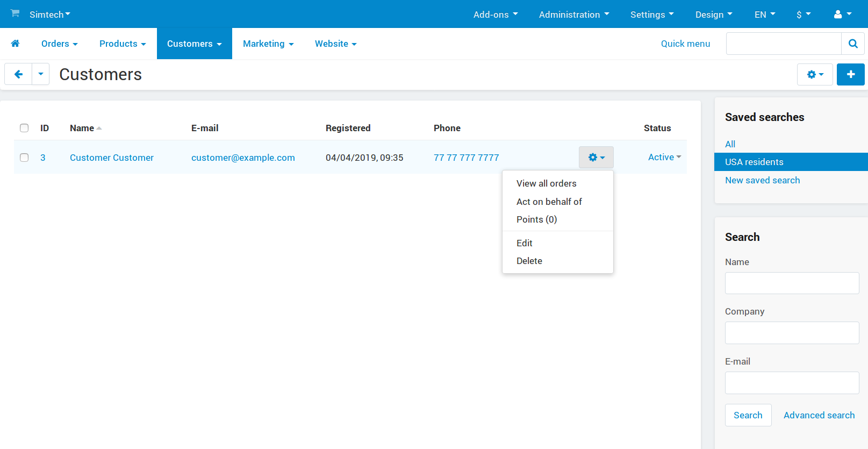Click the plus icon to add customer

click(x=850, y=74)
